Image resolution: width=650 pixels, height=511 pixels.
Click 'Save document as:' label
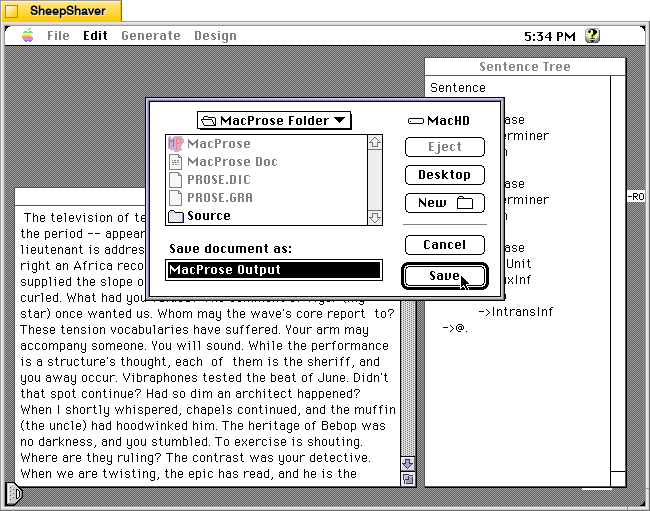pos(230,249)
